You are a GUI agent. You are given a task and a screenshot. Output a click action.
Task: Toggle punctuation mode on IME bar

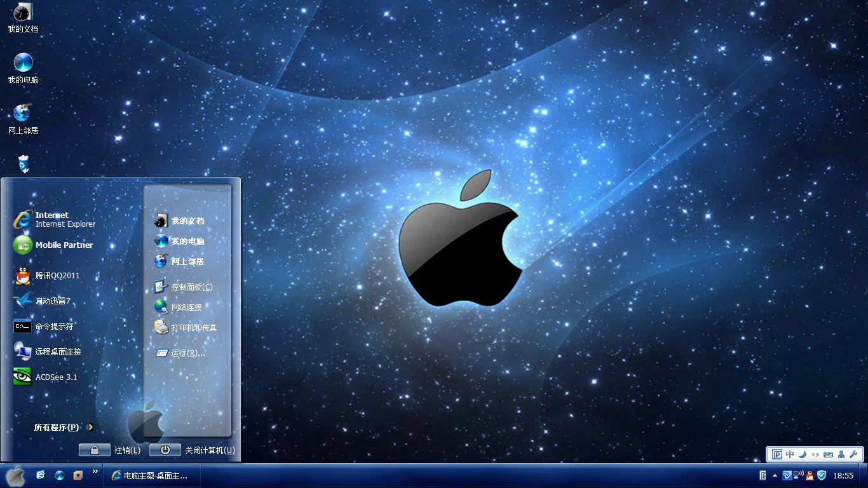click(x=815, y=455)
